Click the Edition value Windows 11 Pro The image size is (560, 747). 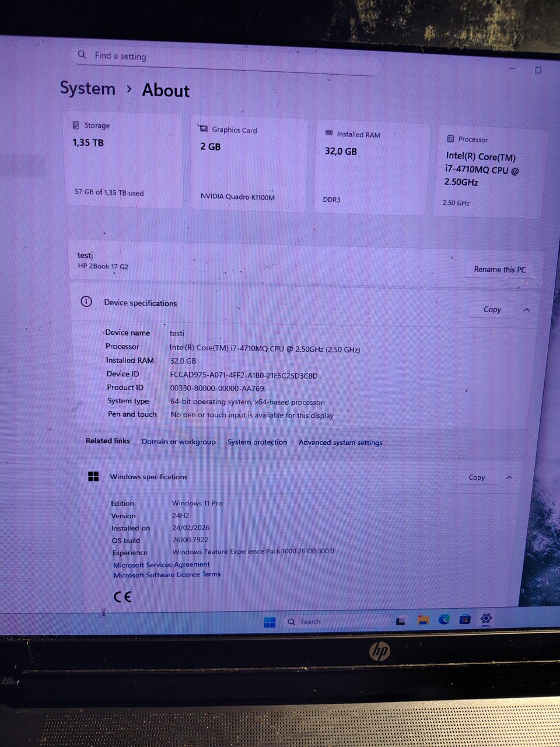pyautogui.click(x=197, y=503)
